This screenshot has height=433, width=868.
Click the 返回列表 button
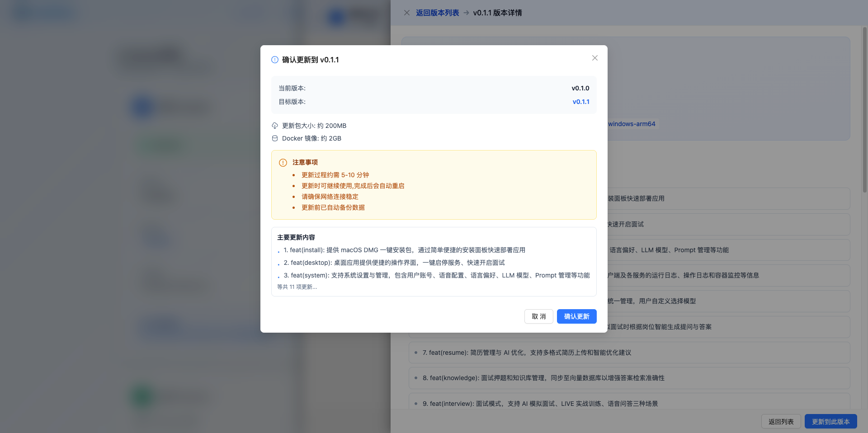pos(780,421)
